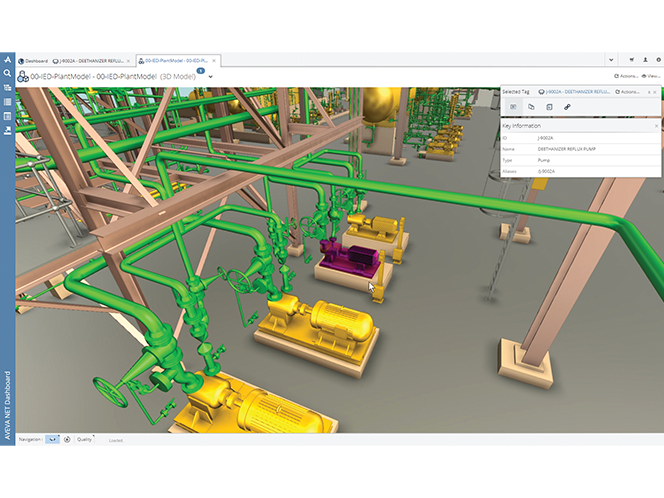Image resolution: width=664 pixels, height=498 pixels.
Task: Open the links icon in Selected Tag panel
Action: (567, 106)
